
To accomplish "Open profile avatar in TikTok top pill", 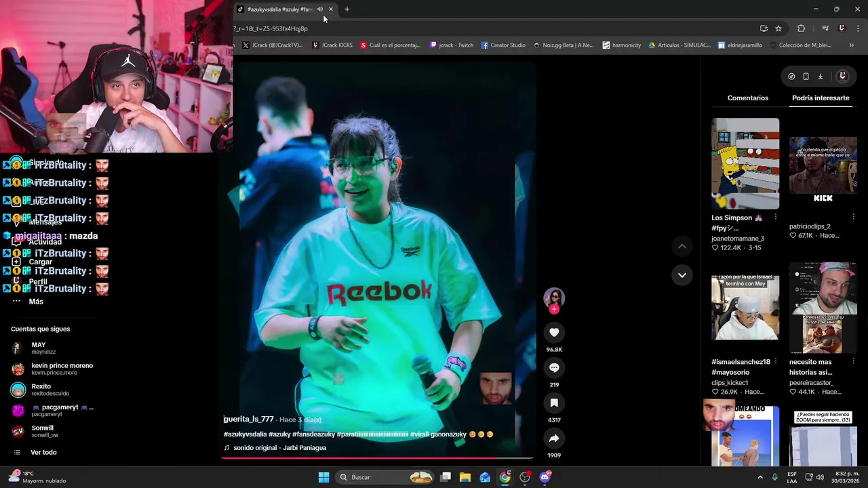I will 842,77.
